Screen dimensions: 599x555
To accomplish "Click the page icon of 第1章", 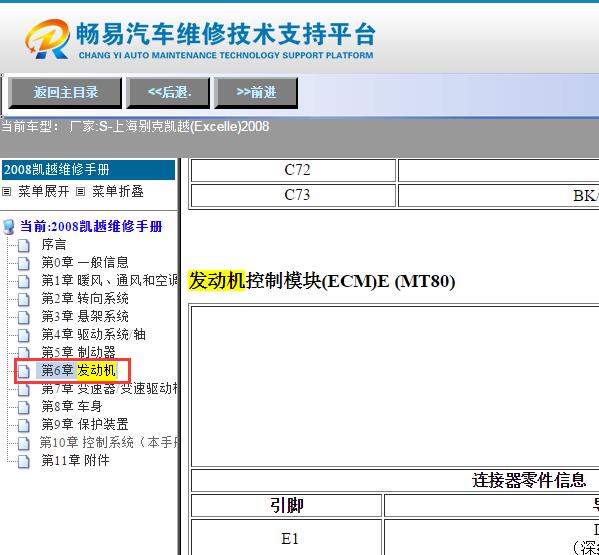I will point(24,281).
